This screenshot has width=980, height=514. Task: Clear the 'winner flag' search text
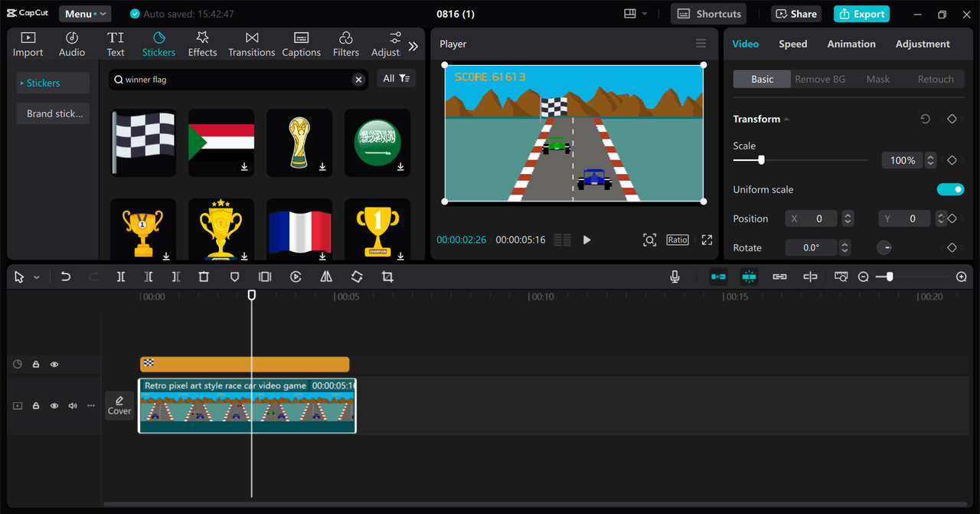[358, 79]
